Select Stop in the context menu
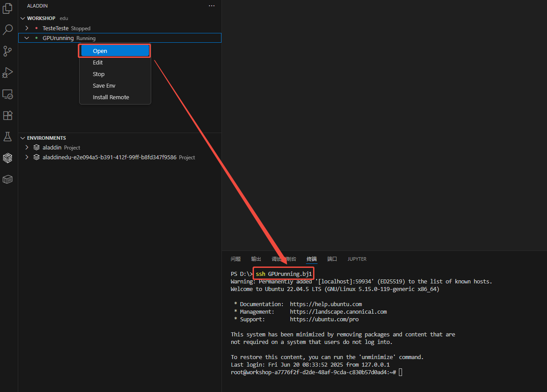Image resolution: width=547 pixels, height=392 pixels. click(x=99, y=74)
